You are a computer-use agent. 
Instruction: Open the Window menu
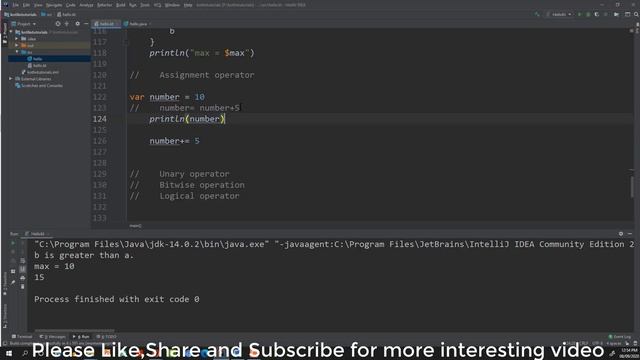coord(172,5)
